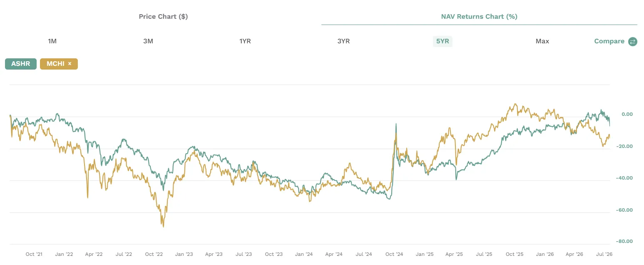The height and width of the screenshot is (265, 644).
Task: Choose the 1YR time range
Action: (245, 41)
